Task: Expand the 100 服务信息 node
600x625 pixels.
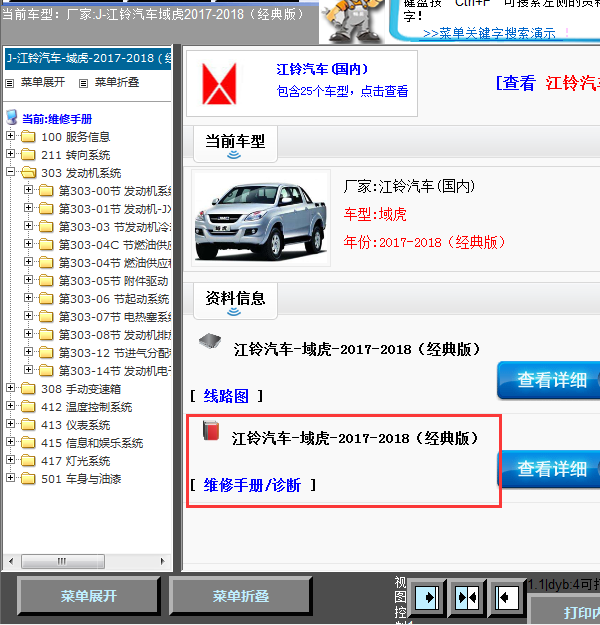Action: 11,136
